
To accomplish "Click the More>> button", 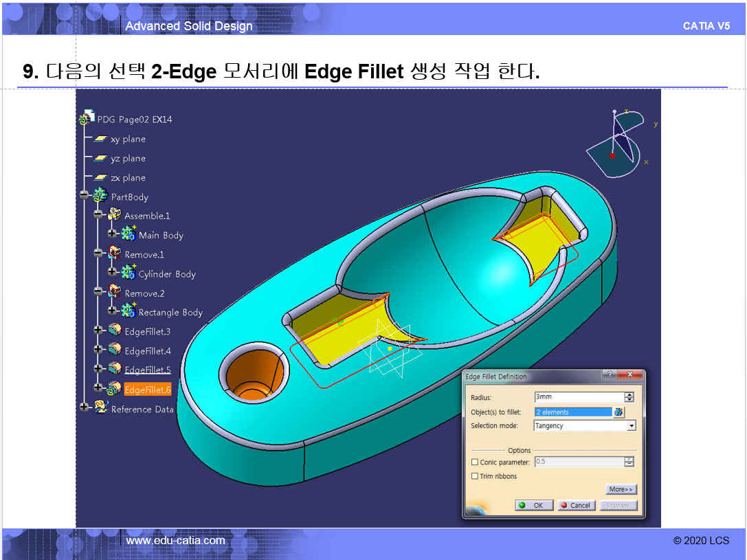I will click(621, 489).
